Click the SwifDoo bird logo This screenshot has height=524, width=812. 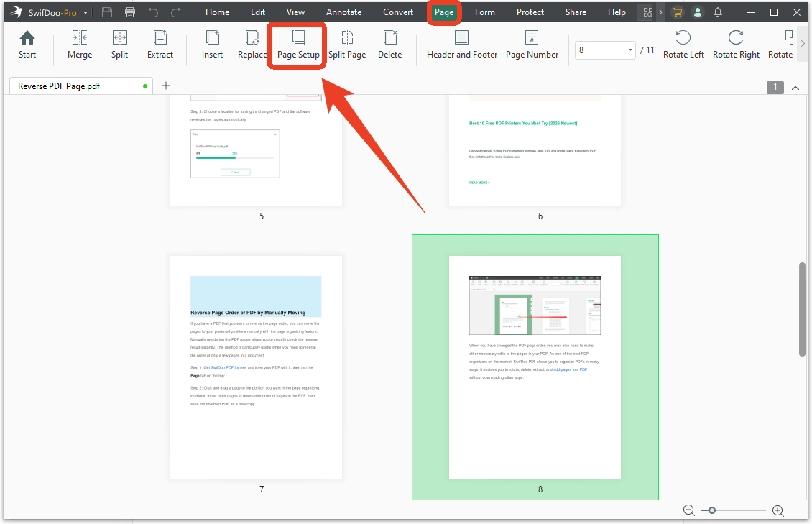(x=17, y=12)
